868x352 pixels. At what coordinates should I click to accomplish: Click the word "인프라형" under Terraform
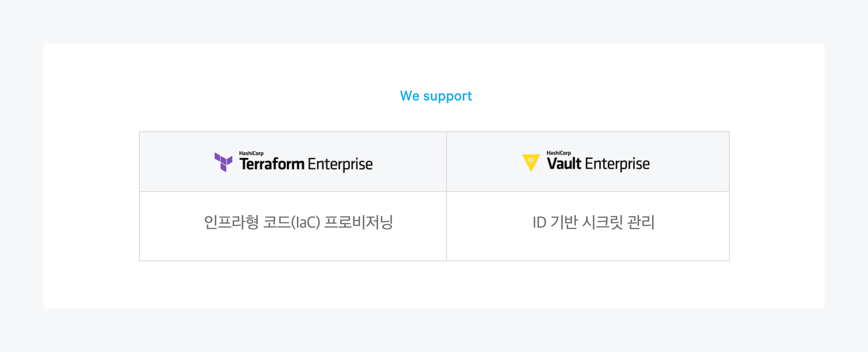(x=231, y=222)
